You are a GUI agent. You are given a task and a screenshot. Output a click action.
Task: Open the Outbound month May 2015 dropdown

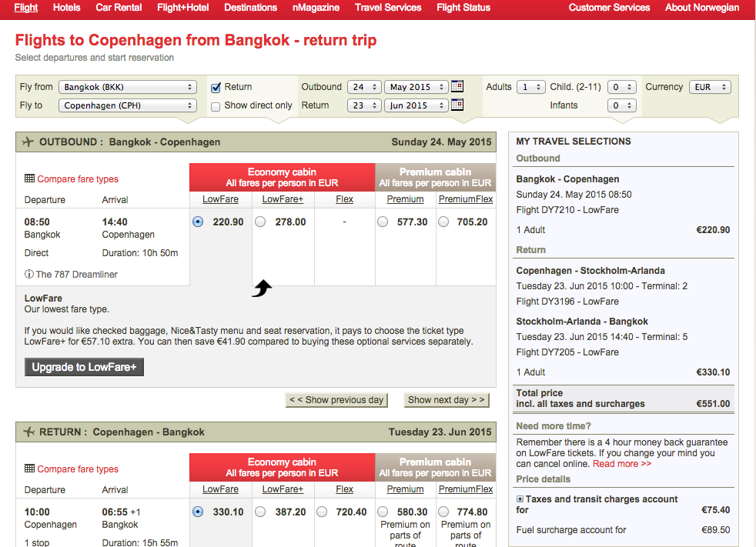pos(416,87)
